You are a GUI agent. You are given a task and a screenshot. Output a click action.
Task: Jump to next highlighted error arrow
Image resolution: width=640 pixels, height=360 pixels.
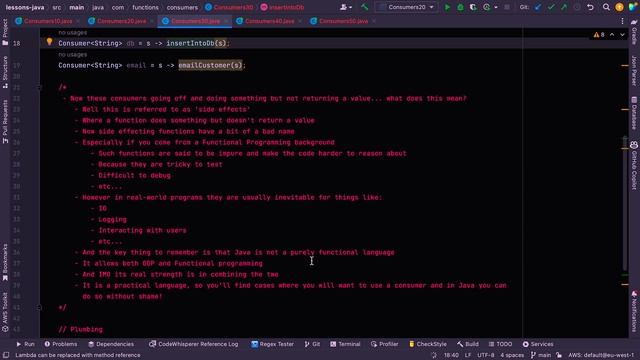622,35
